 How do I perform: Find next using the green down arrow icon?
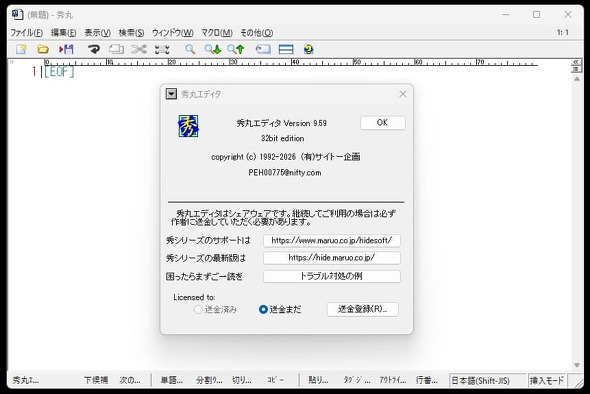(x=213, y=49)
